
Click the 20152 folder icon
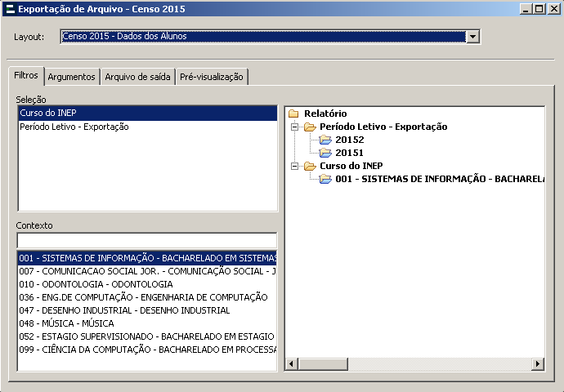(325, 140)
